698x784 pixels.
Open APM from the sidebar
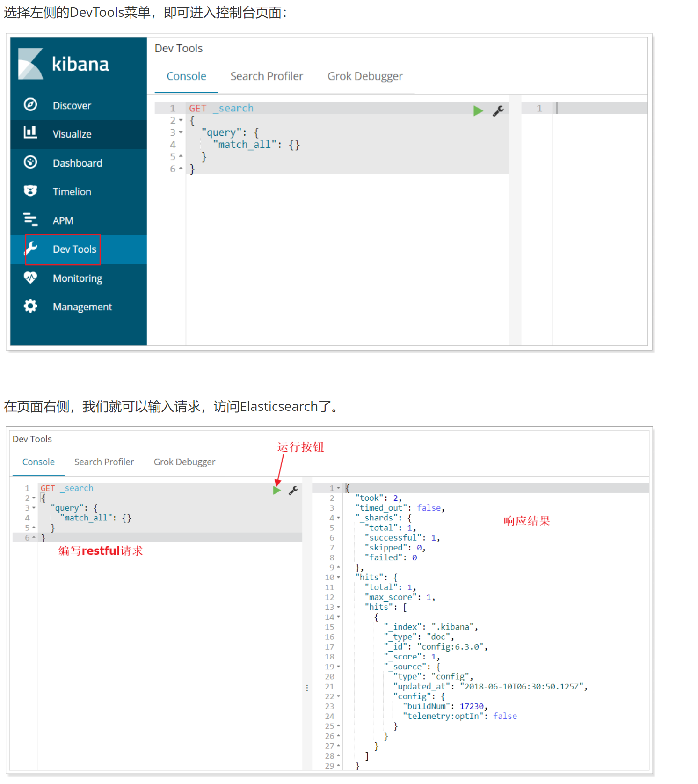pos(63,220)
